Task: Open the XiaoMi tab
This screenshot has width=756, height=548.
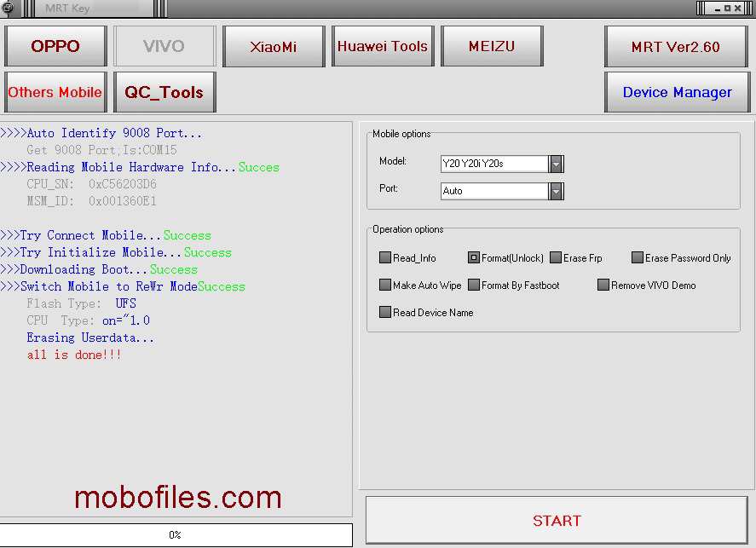Action: click(274, 46)
